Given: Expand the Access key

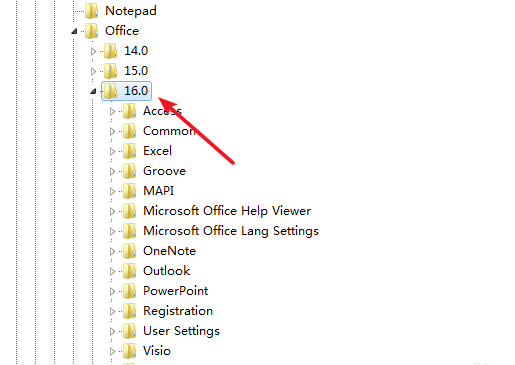Looking at the screenshot, I should [x=112, y=111].
